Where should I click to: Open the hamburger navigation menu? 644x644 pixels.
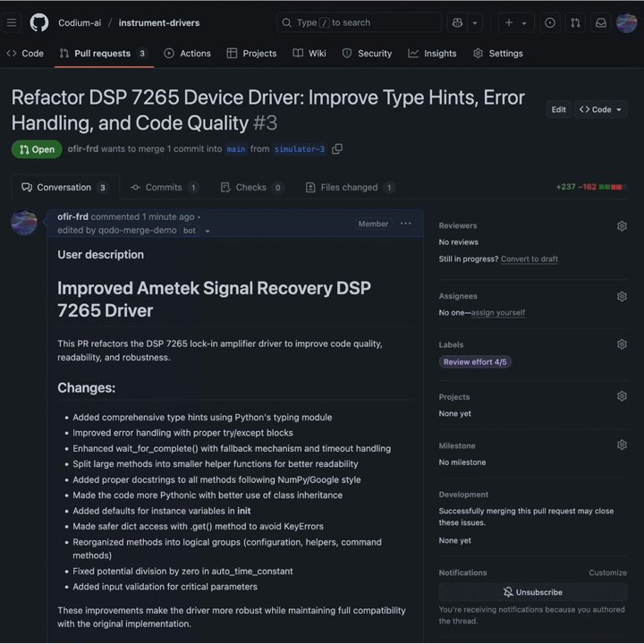point(12,22)
